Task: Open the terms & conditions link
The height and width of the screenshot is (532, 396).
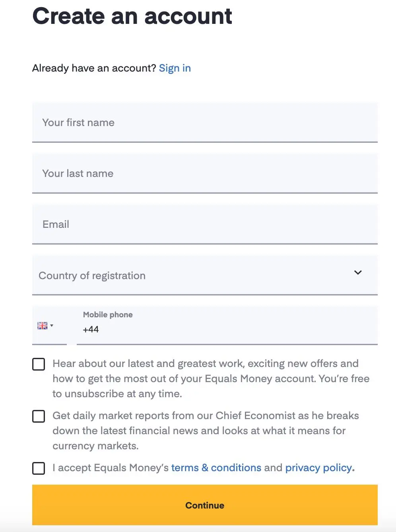Action: pos(216,468)
